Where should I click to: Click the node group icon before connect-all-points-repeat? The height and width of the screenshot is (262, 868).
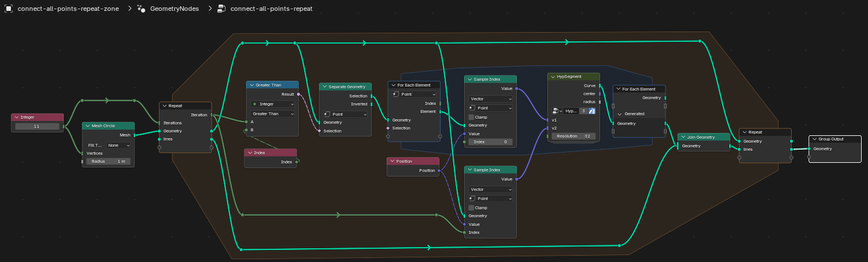[x=221, y=9]
